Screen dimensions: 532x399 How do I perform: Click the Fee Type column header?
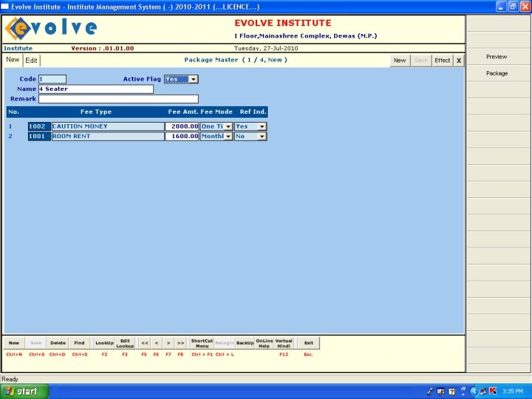click(96, 112)
